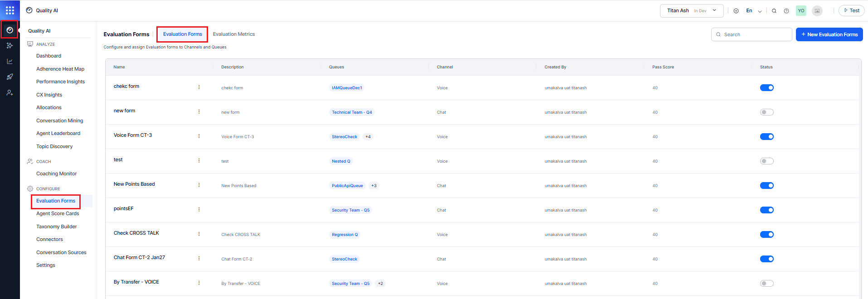Go to Taxonomy Builder in sidebar
The height and width of the screenshot is (299, 868).
click(x=57, y=227)
